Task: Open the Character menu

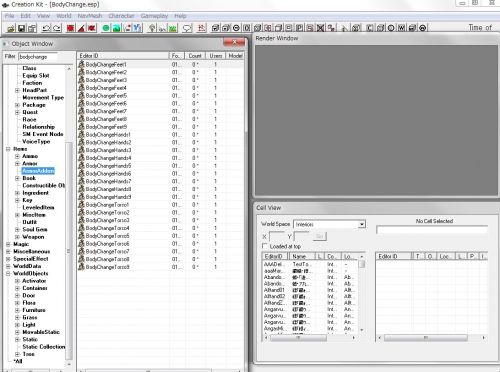Action: tap(121, 16)
